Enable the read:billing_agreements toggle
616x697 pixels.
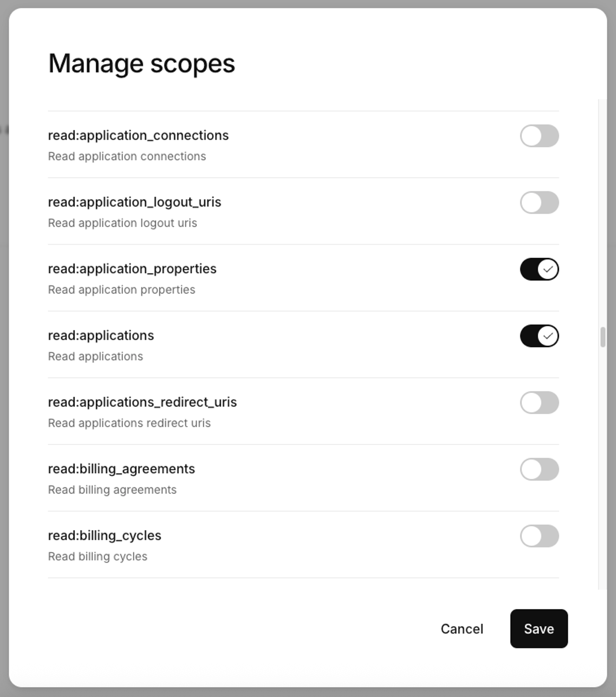point(539,470)
